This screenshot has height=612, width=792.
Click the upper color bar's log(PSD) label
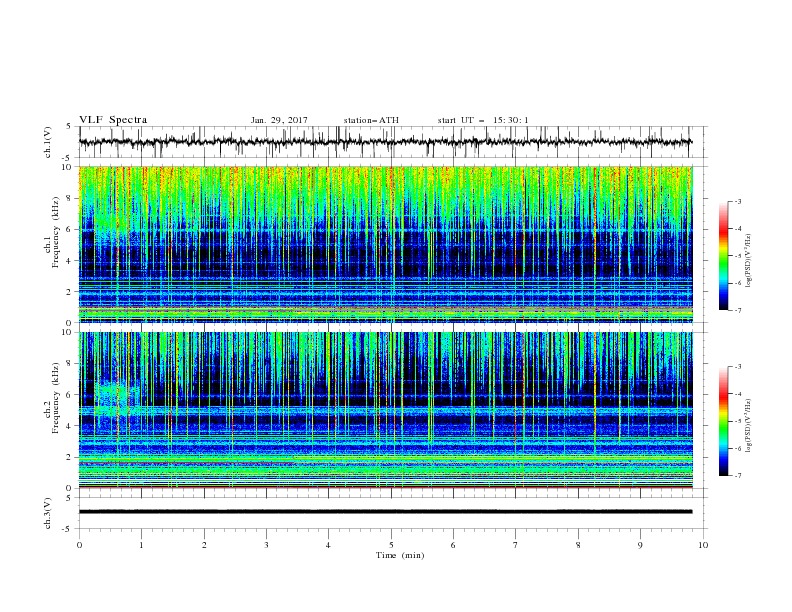(x=748, y=261)
